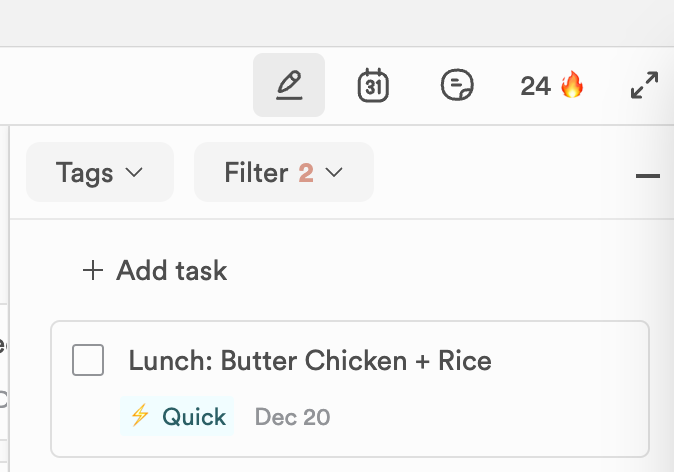
Task: Click the active filter count 2
Action: [306, 172]
